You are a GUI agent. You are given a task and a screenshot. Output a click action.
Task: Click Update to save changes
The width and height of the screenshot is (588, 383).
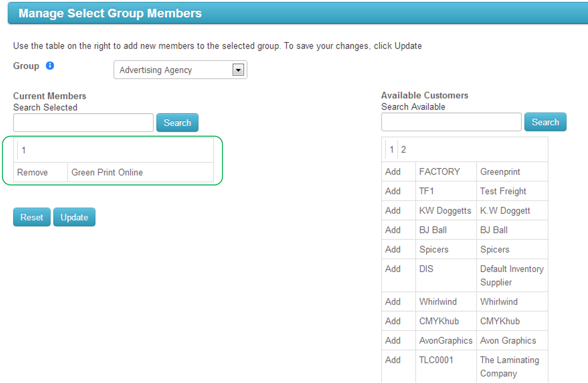[x=74, y=217]
